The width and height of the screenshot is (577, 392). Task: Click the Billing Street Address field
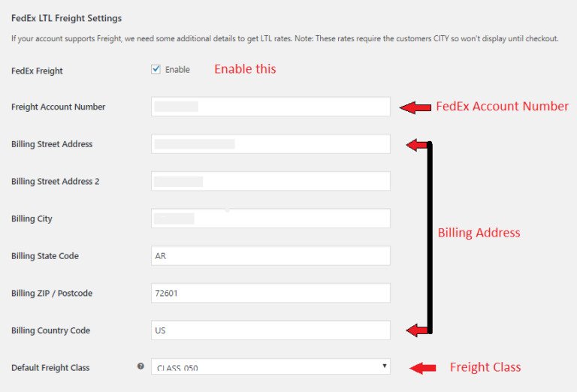coord(270,143)
